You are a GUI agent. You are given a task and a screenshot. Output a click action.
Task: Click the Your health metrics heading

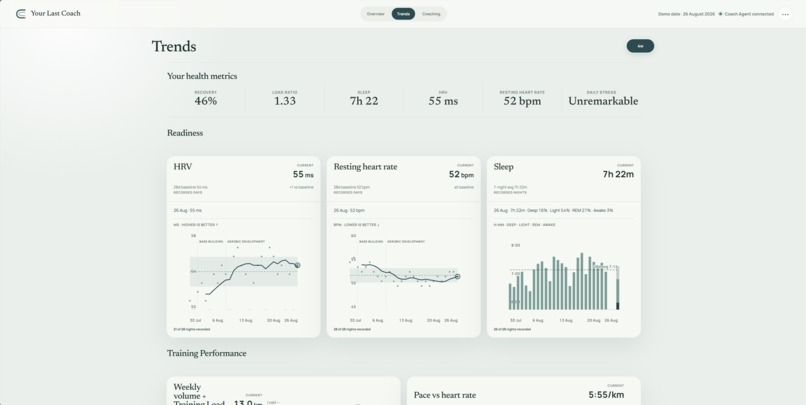click(x=202, y=76)
